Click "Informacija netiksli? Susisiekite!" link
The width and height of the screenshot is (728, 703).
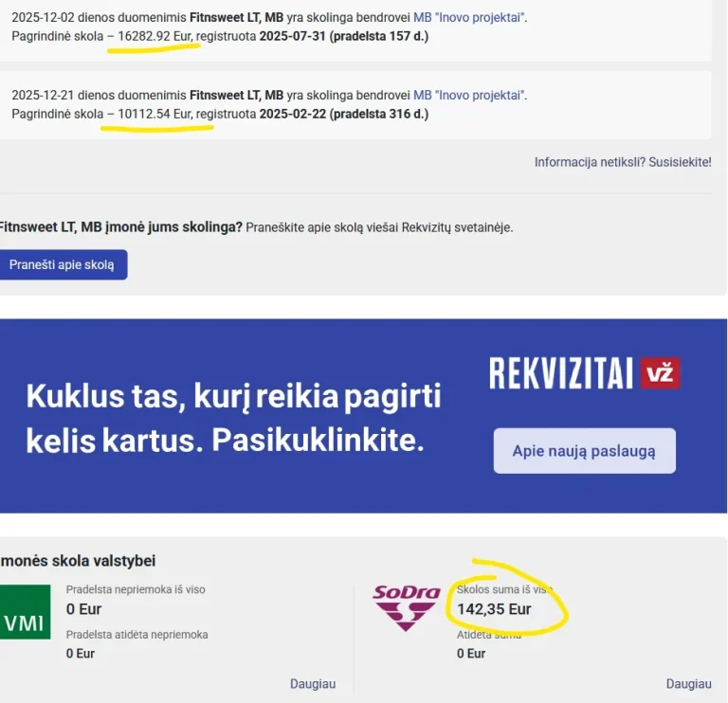point(623,162)
